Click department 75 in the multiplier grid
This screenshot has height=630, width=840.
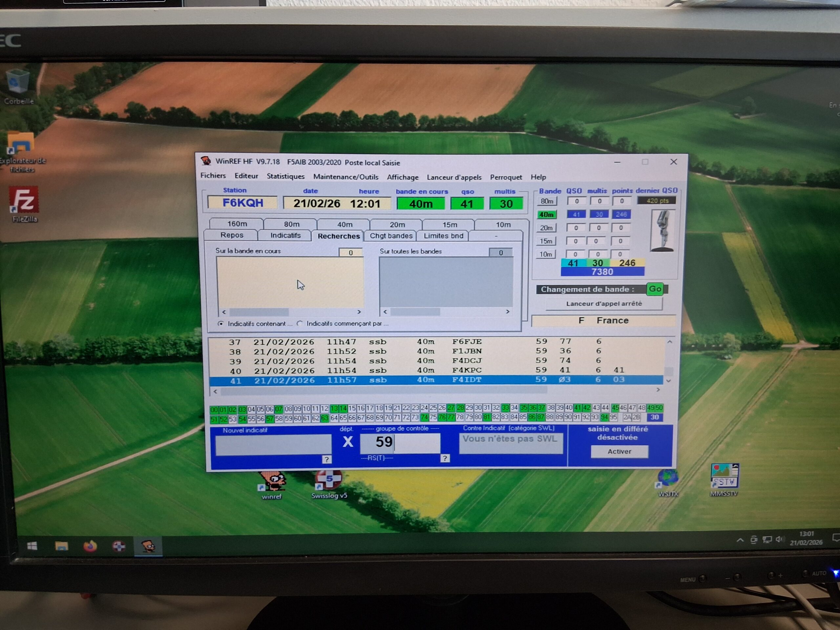pos(433,417)
